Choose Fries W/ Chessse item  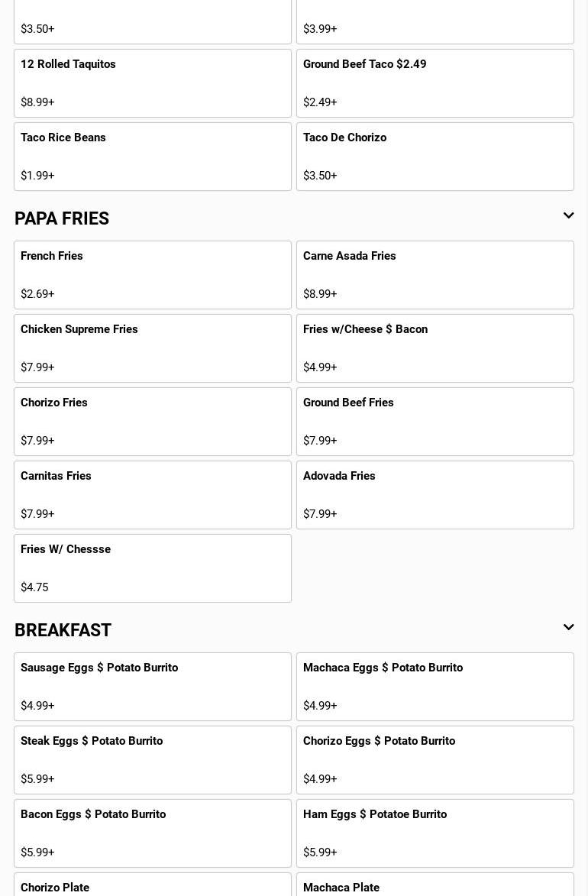pos(153,568)
